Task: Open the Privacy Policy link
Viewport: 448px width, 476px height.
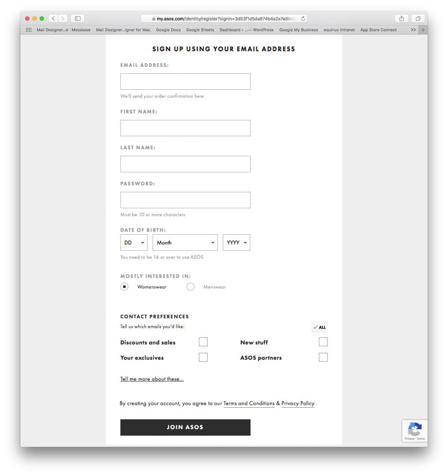Action: click(298, 403)
